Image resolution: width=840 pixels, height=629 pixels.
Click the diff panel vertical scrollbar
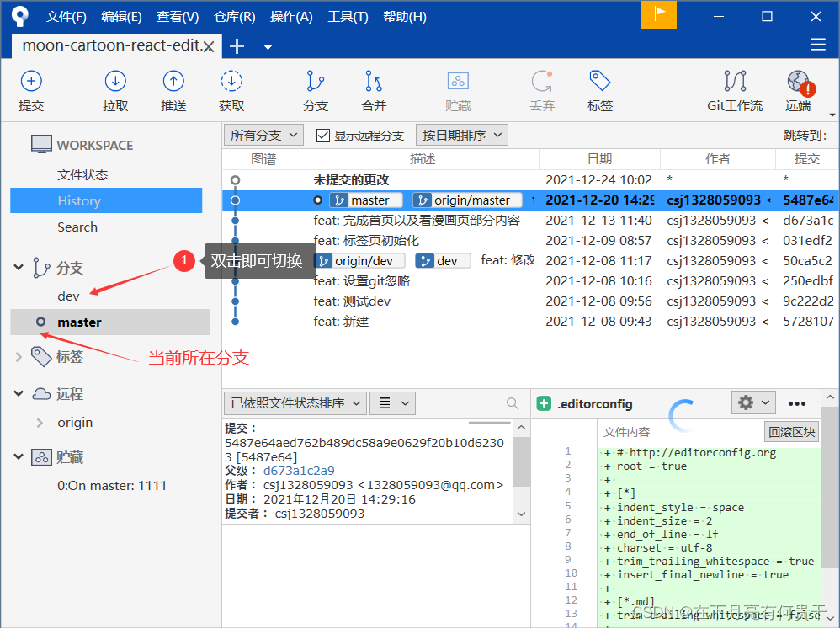click(830, 485)
